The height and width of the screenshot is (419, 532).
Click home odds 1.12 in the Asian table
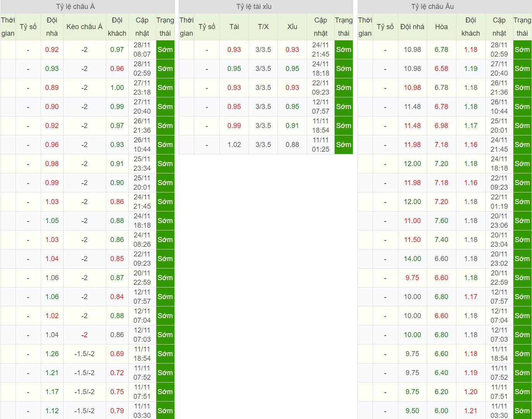(52, 411)
